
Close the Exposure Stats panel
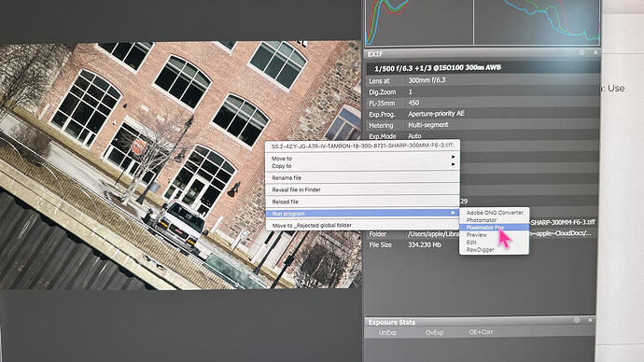590,320
